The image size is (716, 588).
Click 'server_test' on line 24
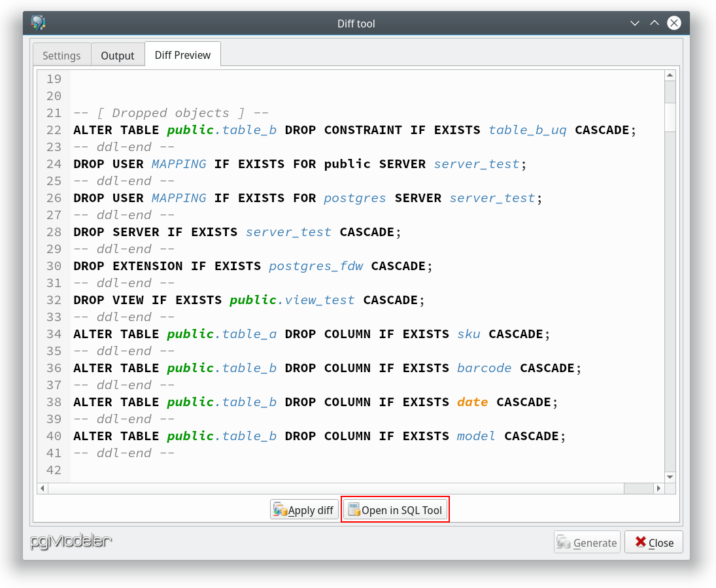tap(477, 164)
